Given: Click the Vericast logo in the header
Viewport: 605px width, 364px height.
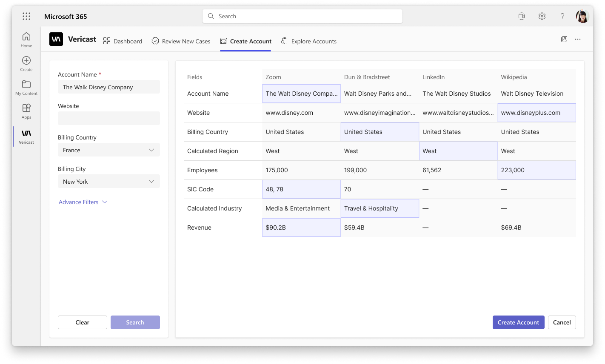Looking at the screenshot, I should tap(56, 39).
